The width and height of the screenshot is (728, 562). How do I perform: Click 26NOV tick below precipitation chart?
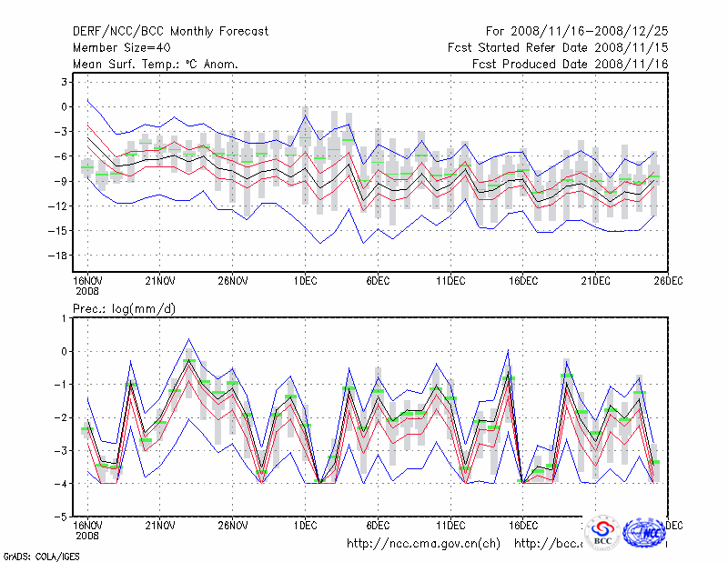click(233, 526)
